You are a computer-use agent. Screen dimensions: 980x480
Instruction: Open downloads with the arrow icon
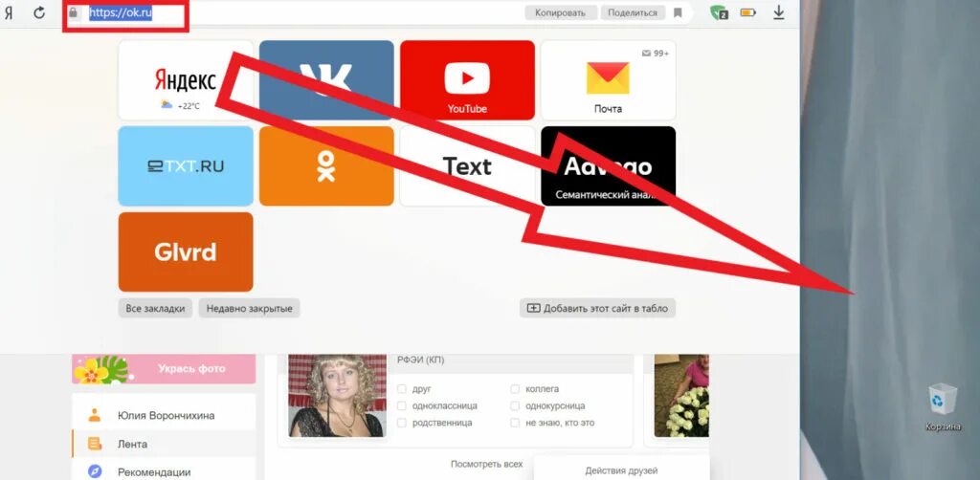coord(778,12)
